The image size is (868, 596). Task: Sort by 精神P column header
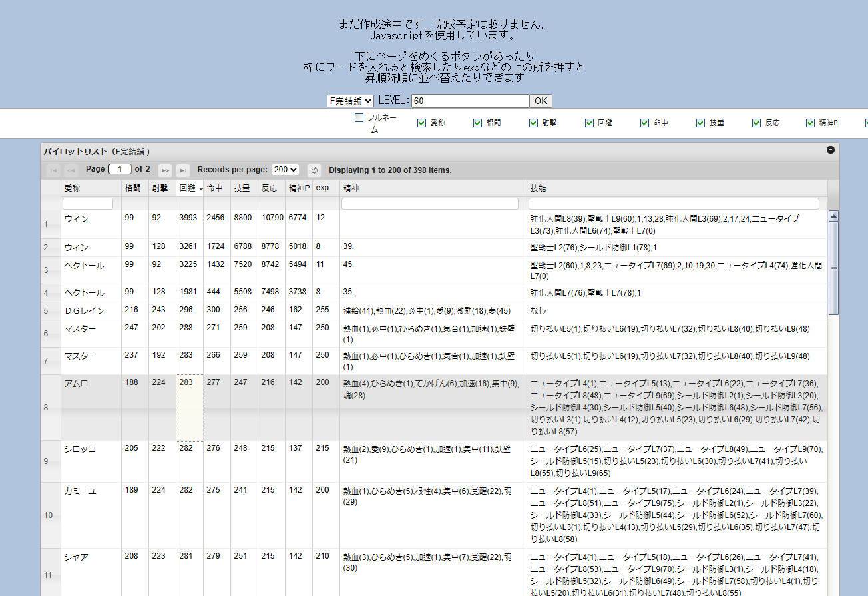point(299,188)
